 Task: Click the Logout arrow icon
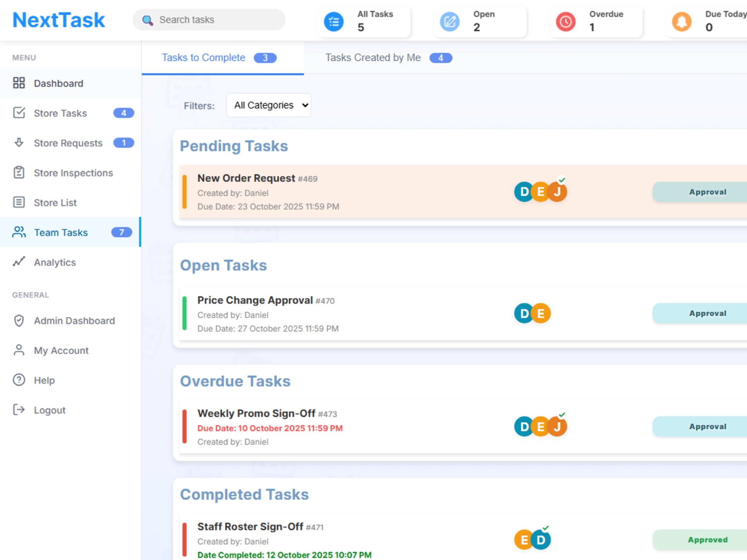(x=19, y=410)
